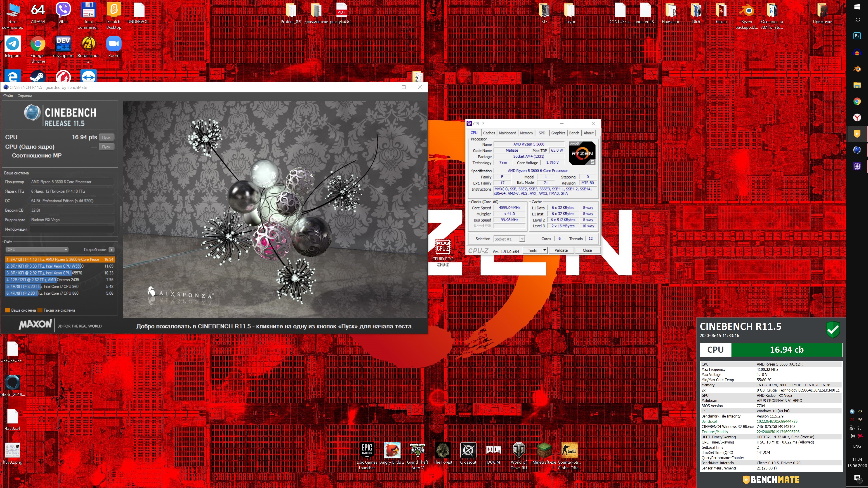Select the Intel Xeon X5570 ranking row
Viewport: 868px width, 488px height.
pos(60,273)
